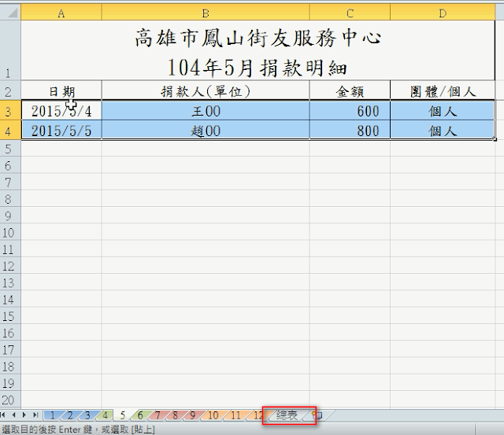The image size is (504, 435).
Task: Jump to last sheet navigation arrow
Action: click(x=35, y=415)
